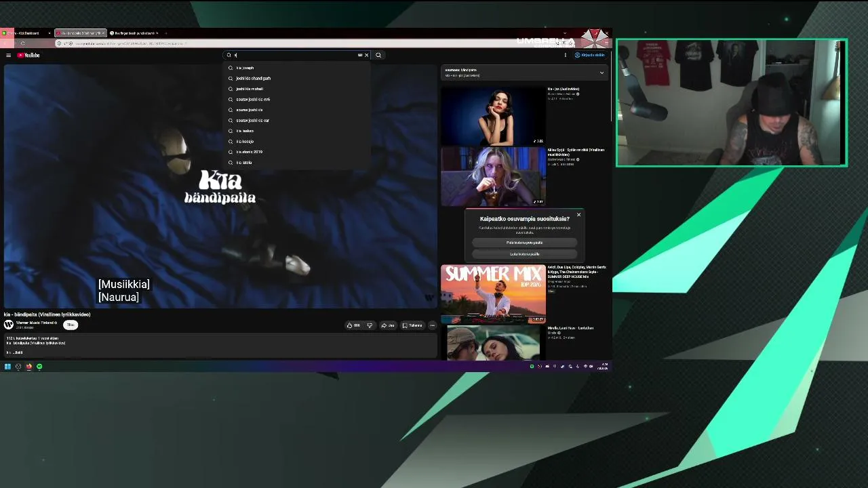This screenshot has width=868, height=488.
Task: Open Spotify from the taskbar
Action: tap(39, 367)
